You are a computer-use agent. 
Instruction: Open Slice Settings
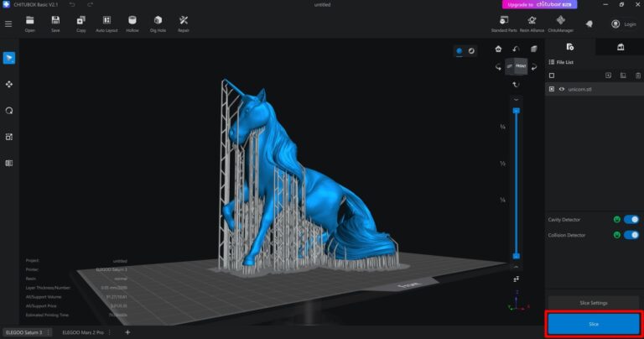pos(593,302)
